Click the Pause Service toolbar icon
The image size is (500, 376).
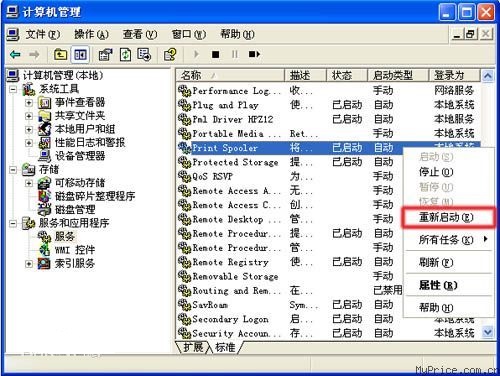(235, 54)
